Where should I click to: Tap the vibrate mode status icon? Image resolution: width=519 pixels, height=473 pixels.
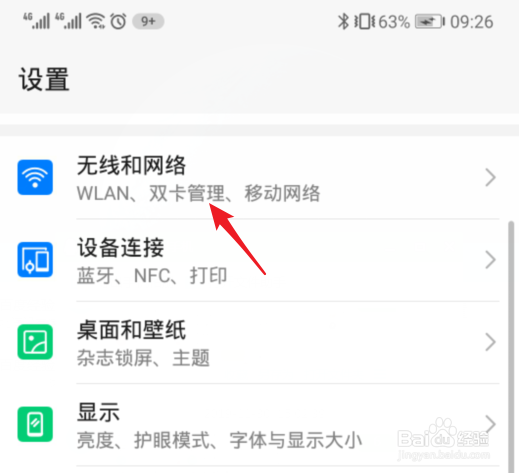[364, 22]
